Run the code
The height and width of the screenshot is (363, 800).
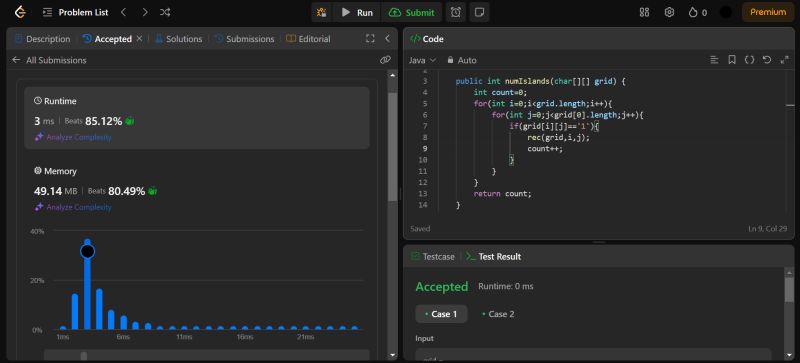357,12
